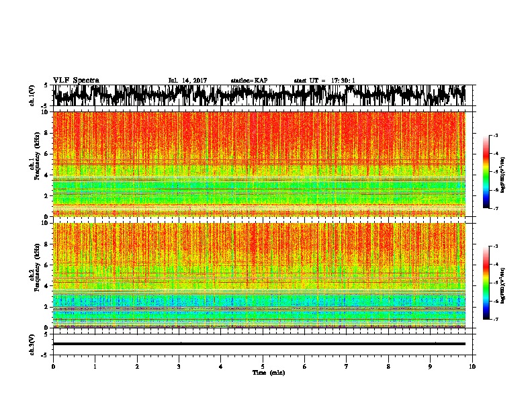Click the time axis tick label "1"
The image size is (532, 411).
tap(95, 367)
